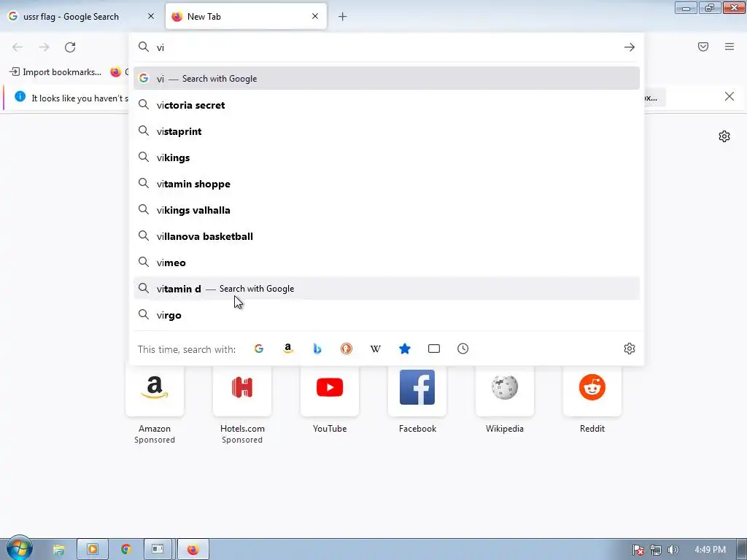Open network status in system tray
This screenshot has height=560, width=747.
pos(656,550)
